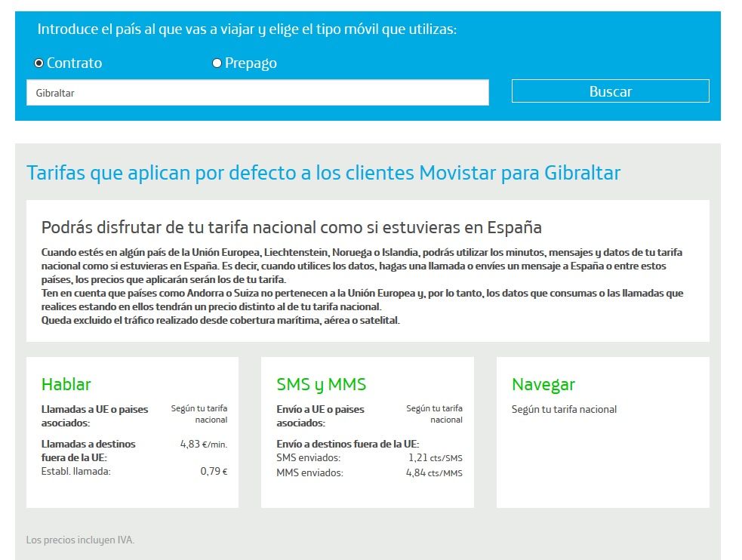Select the Prepago radio button

point(217,63)
